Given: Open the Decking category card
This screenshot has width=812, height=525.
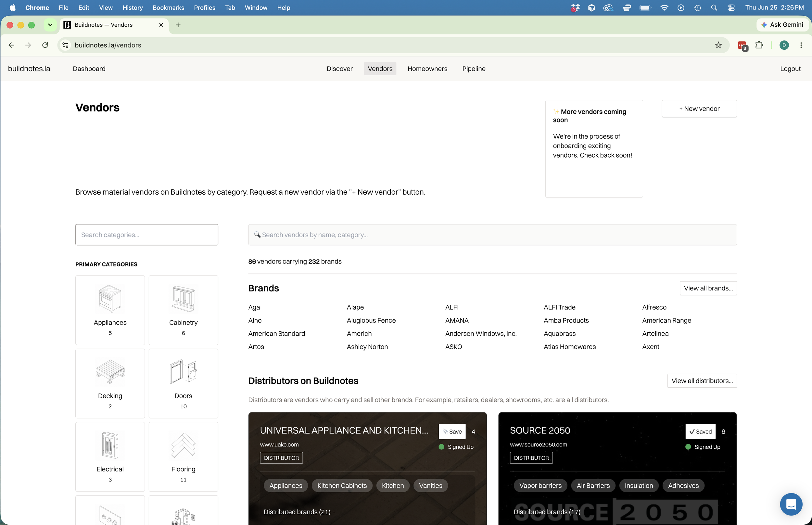Looking at the screenshot, I should pos(110,383).
